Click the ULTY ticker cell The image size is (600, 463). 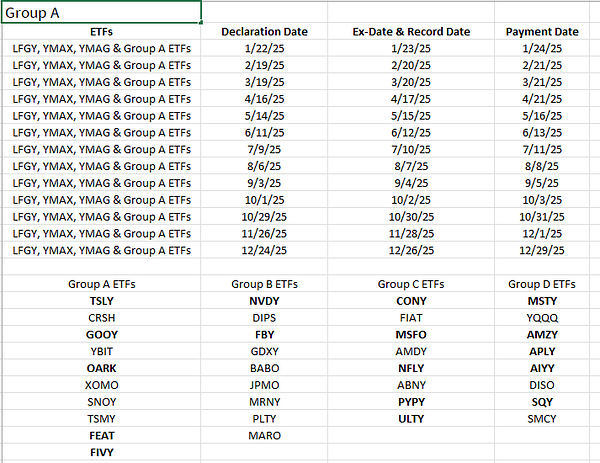(x=411, y=419)
